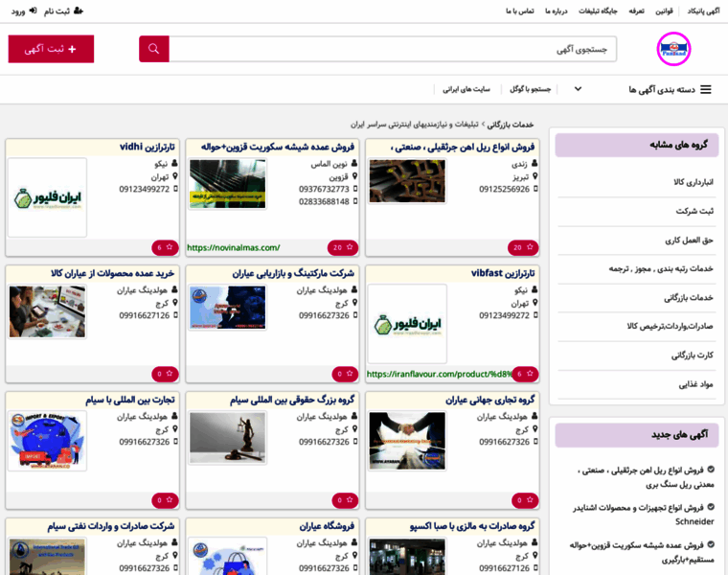Open the تعرفه menu item
Image resolution: width=728 pixels, height=575 pixels.
coord(636,11)
